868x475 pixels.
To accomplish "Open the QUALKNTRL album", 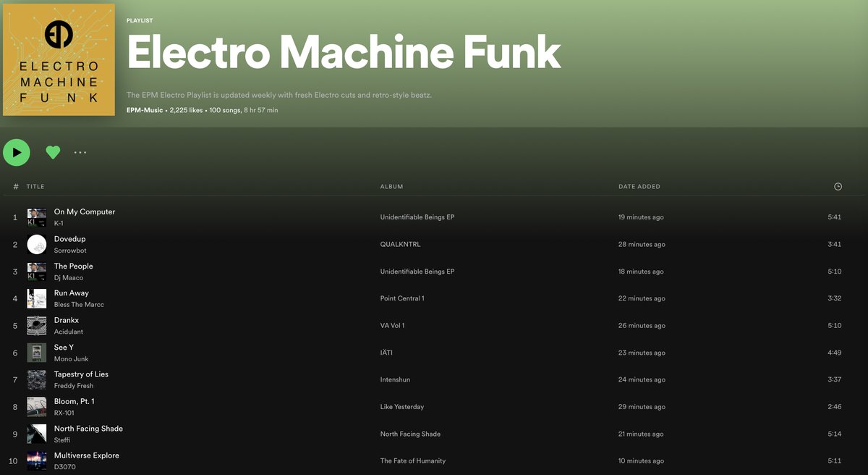I will (x=400, y=244).
